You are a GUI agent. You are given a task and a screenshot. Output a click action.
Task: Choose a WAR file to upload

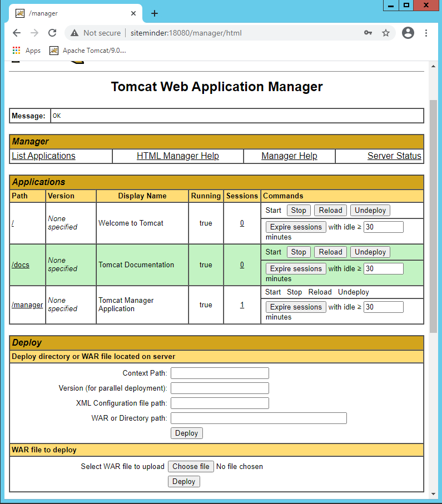[191, 466]
